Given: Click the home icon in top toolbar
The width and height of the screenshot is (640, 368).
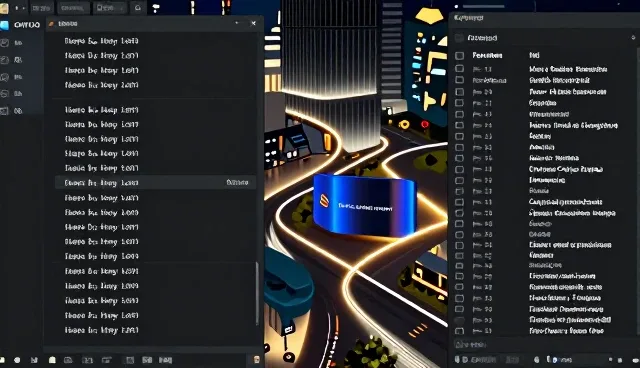Looking at the screenshot, I should (x=138, y=8).
